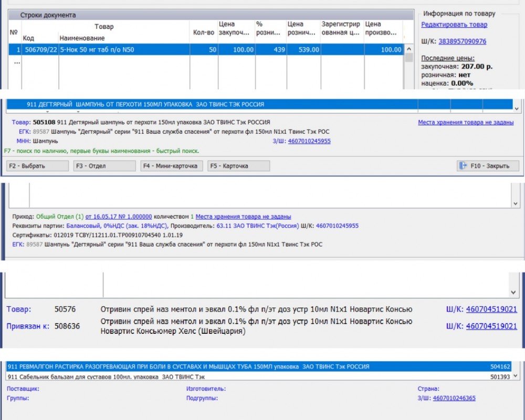Image resolution: width=525 pixels, height=420 pixels.
Task: Click the Кол-во cell with 50
Action: [x=204, y=49]
